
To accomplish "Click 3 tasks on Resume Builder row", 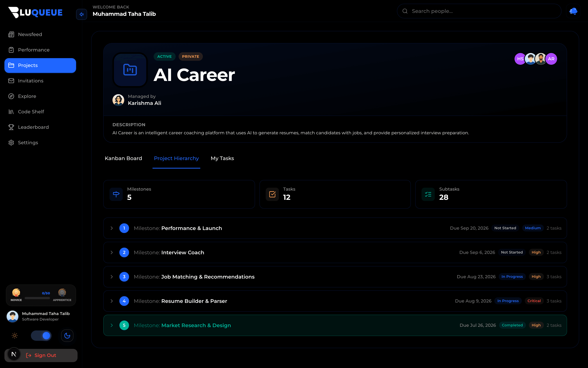I will (554, 301).
